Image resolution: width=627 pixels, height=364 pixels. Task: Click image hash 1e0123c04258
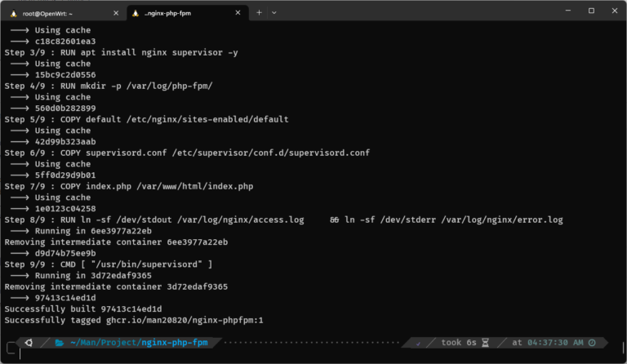[65, 209]
